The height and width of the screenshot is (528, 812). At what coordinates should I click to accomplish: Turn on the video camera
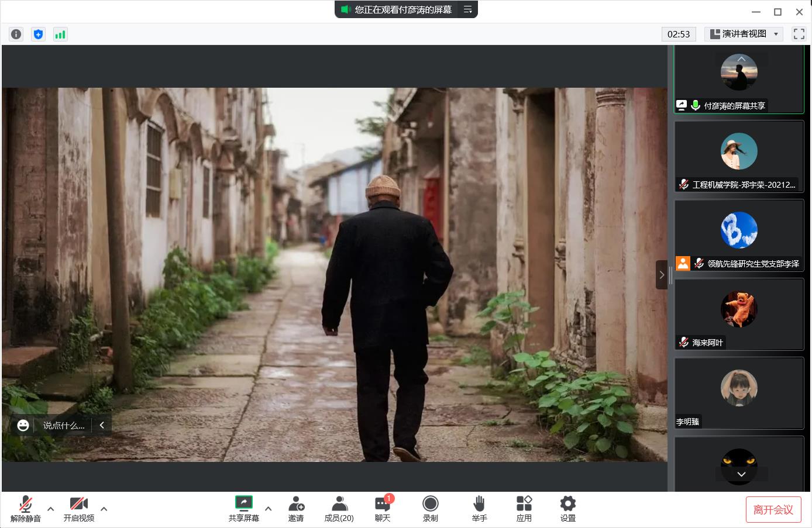point(79,508)
